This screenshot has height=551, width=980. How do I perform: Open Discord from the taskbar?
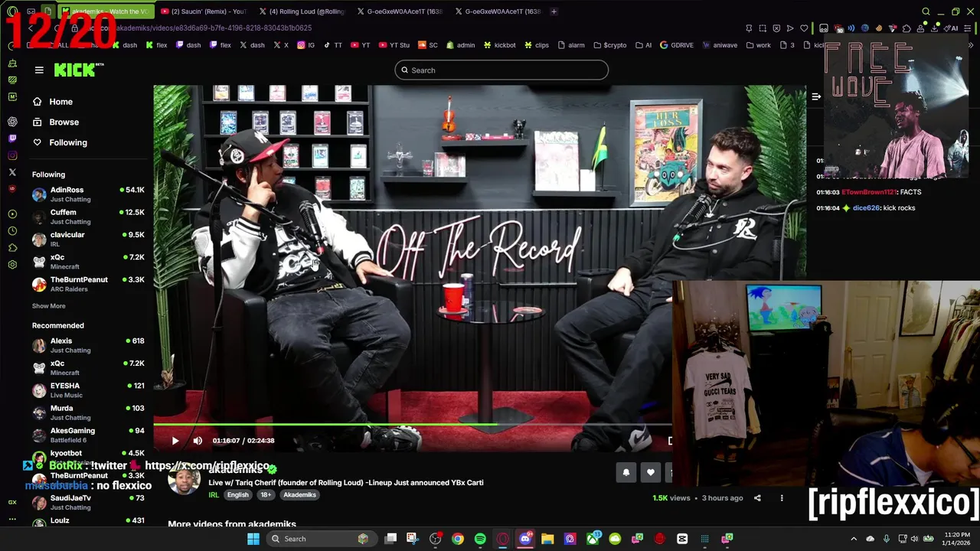coord(525,539)
